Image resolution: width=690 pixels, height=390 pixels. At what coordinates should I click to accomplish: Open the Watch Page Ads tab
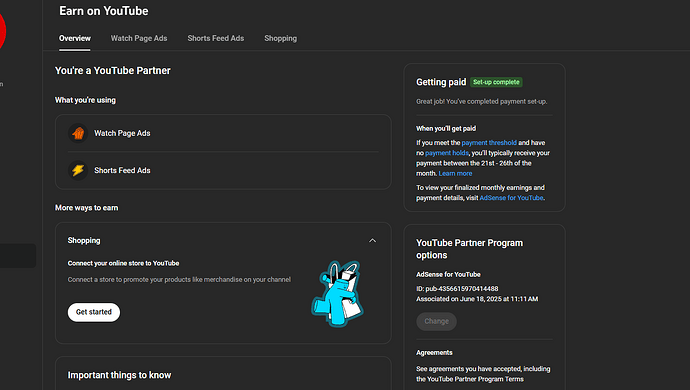[139, 38]
